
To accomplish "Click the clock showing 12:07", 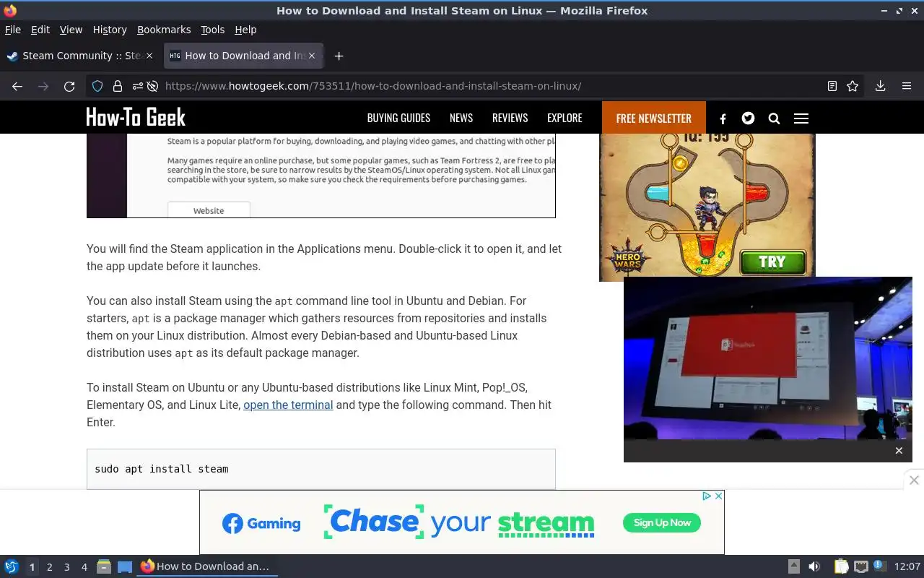I will 907,566.
